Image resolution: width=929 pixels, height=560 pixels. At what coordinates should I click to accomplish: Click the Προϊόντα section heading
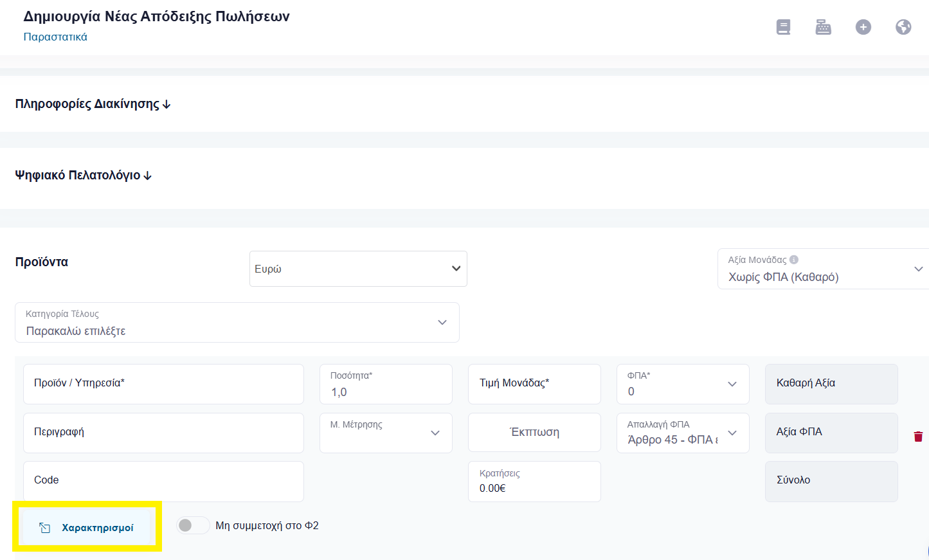(42, 262)
